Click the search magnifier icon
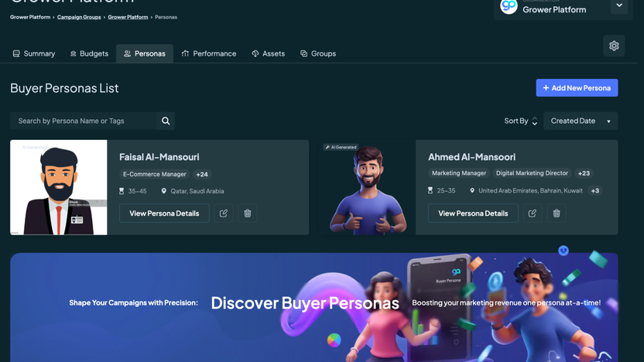Screen dimensions: 644x362 (166, 121)
